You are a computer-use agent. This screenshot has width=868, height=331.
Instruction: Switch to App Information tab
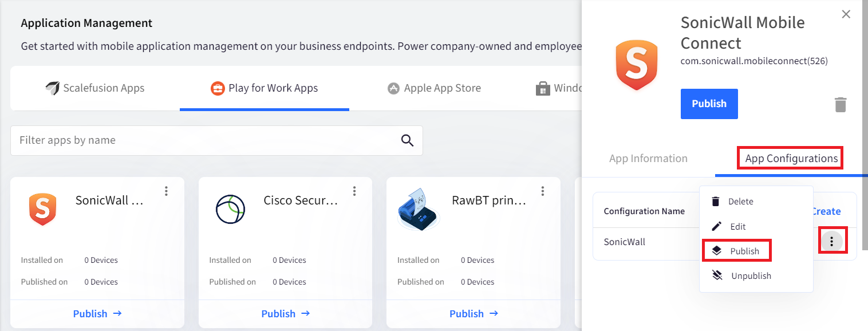point(648,159)
